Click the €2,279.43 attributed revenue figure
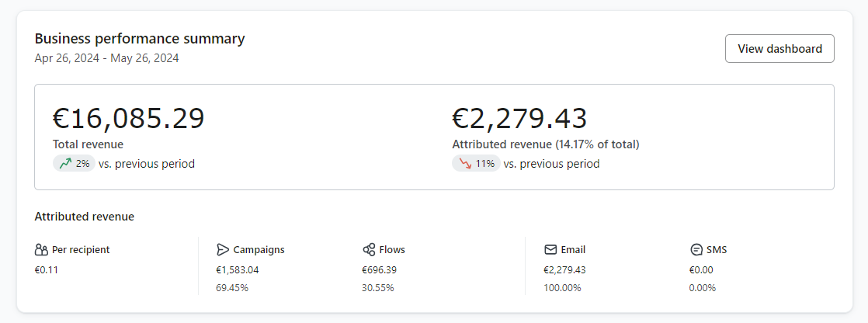This screenshot has height=323, width=868. tap(519, 118)
